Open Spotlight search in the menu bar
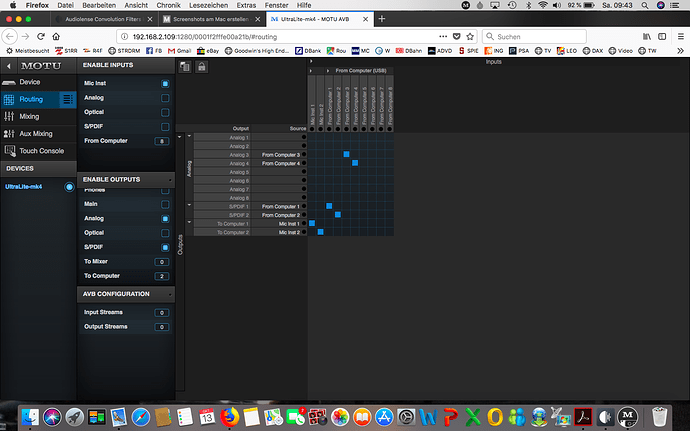 point(645,5)
